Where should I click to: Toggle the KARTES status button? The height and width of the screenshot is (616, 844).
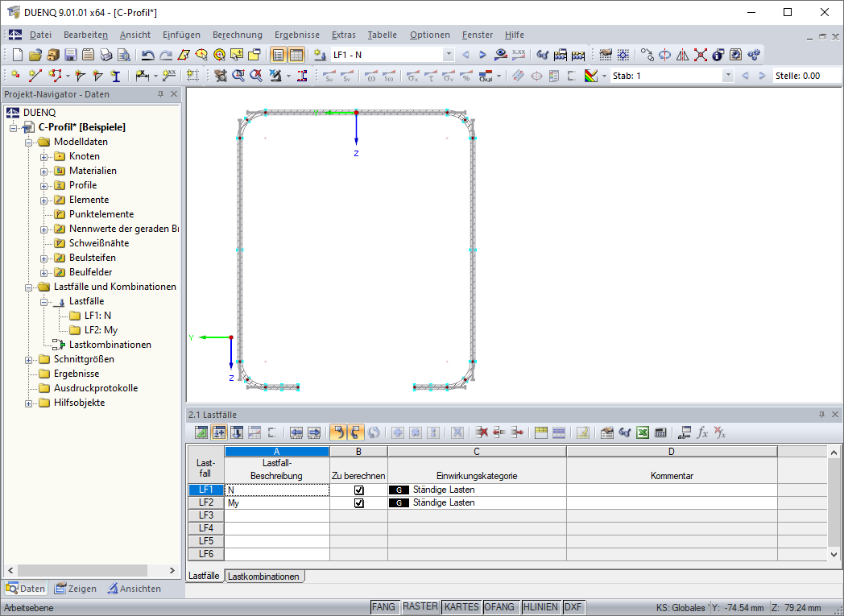(x=461, y=607)
